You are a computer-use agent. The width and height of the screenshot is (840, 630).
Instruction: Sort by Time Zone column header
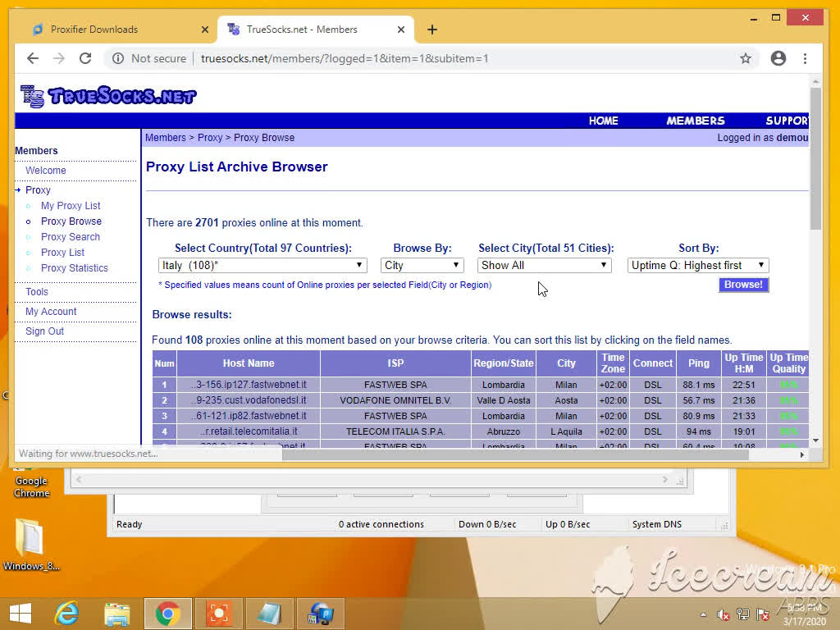coord(613,363)
